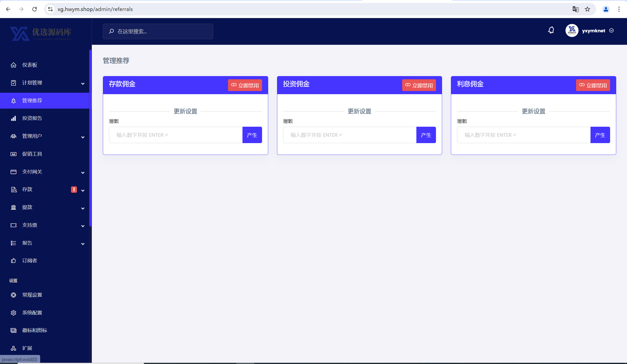
Task: Click the 系统配置 gear icon
Action: (13, 313)
